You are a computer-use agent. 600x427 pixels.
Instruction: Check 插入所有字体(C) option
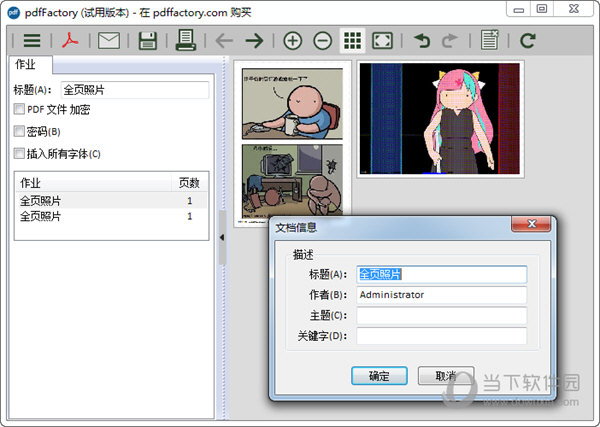19,154
